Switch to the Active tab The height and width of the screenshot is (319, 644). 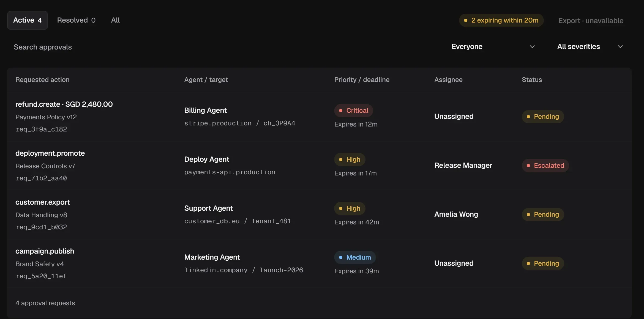coord(28,20)
